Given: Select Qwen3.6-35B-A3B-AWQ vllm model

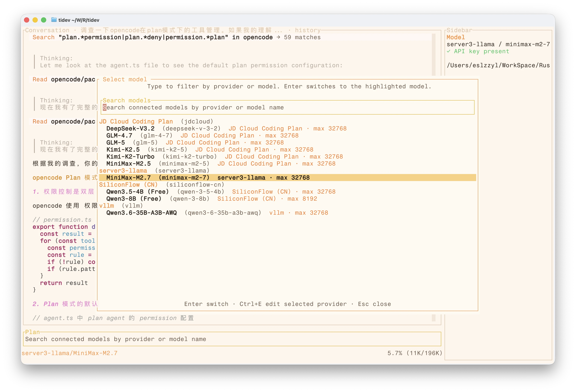Looking at the screenshot, I should click(x=142, y=213).
